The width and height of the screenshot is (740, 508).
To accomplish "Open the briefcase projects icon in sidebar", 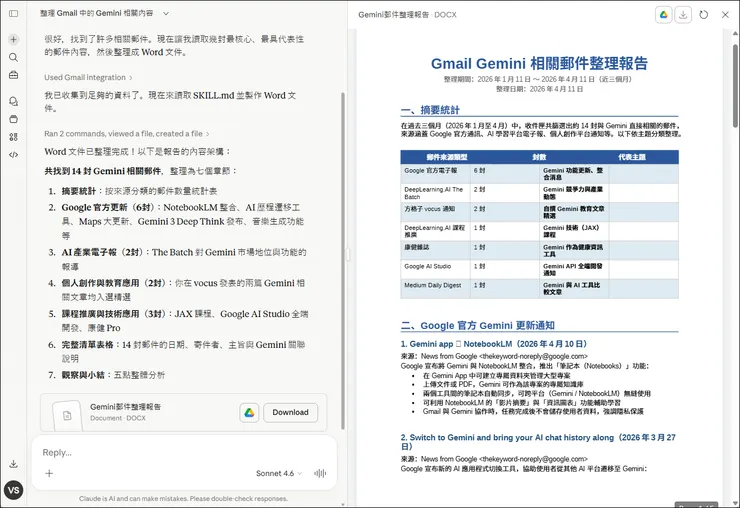I will 14,75.
